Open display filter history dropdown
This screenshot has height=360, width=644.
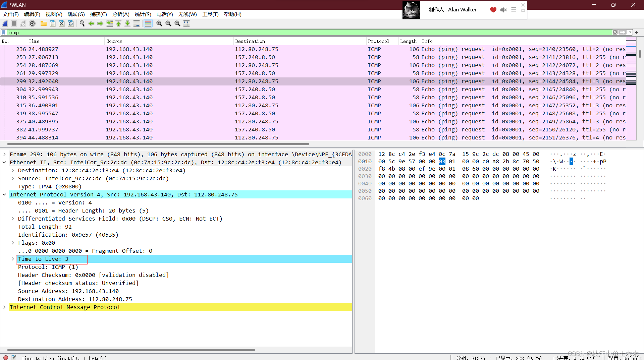630,33
